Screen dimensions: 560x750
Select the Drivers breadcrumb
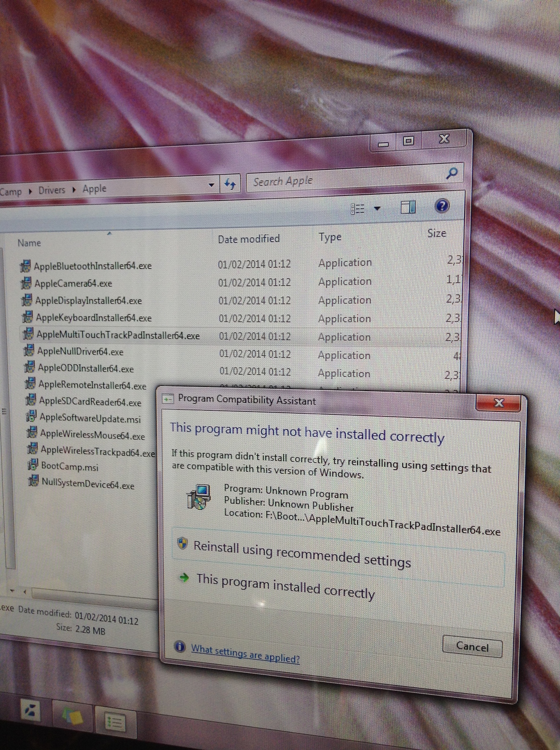click(52, 190)
